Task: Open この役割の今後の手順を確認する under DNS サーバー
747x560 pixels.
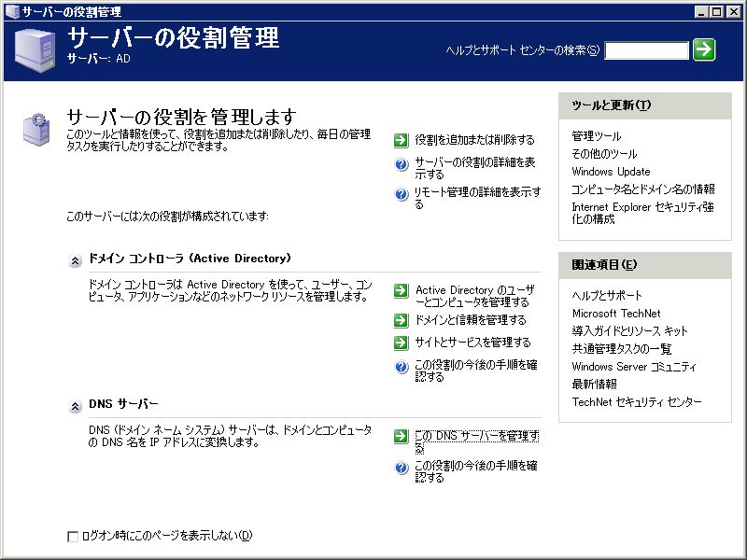Action: 476,471
